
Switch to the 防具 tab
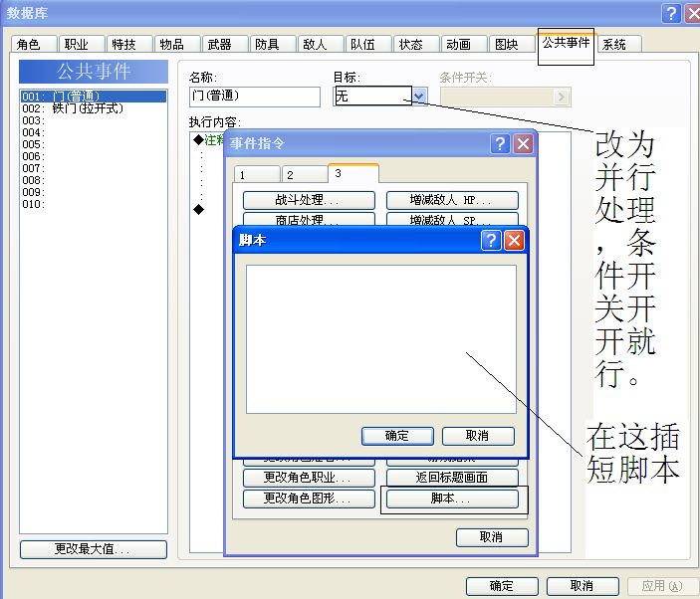click(x=273, y=44)
